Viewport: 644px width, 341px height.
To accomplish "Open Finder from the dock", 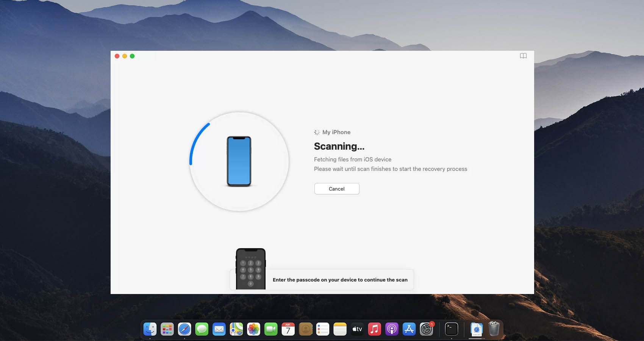I will click(x=150, y=329).
